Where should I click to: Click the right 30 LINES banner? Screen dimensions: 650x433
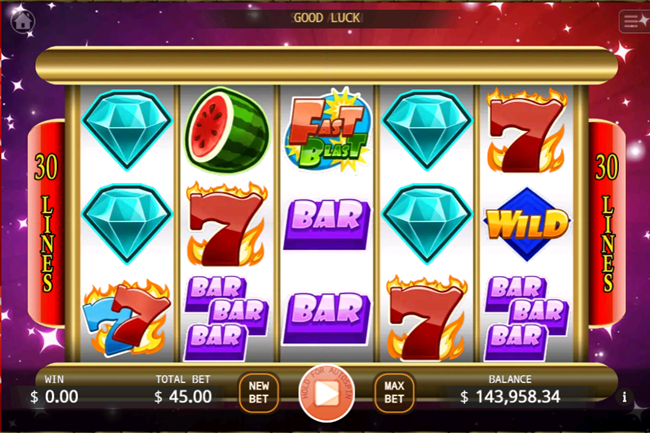(607, 223)
